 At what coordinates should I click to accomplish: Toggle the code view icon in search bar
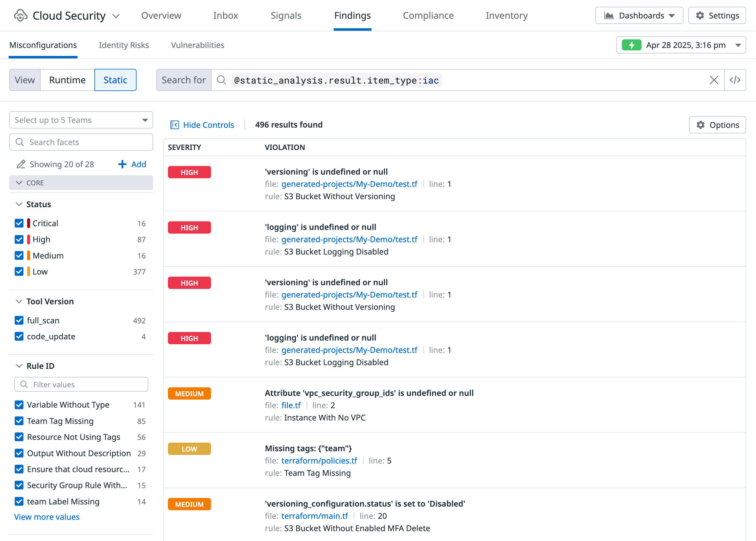[735, 80]
